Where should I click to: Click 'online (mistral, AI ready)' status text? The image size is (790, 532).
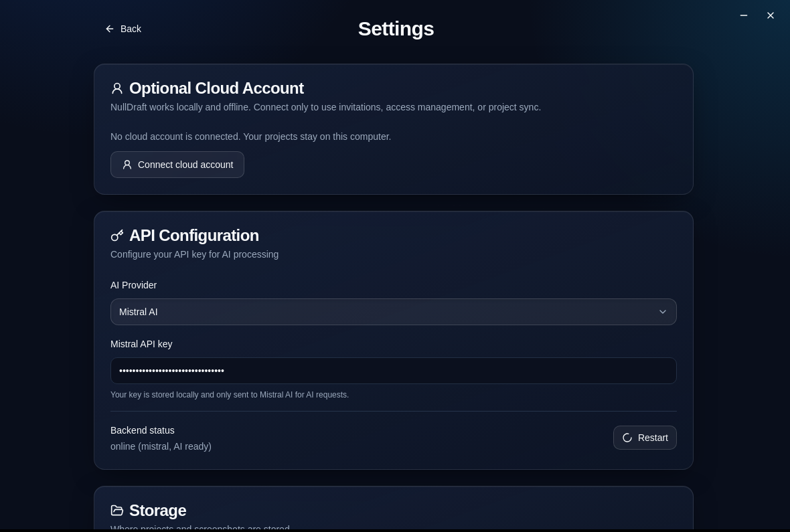[161, 446]
